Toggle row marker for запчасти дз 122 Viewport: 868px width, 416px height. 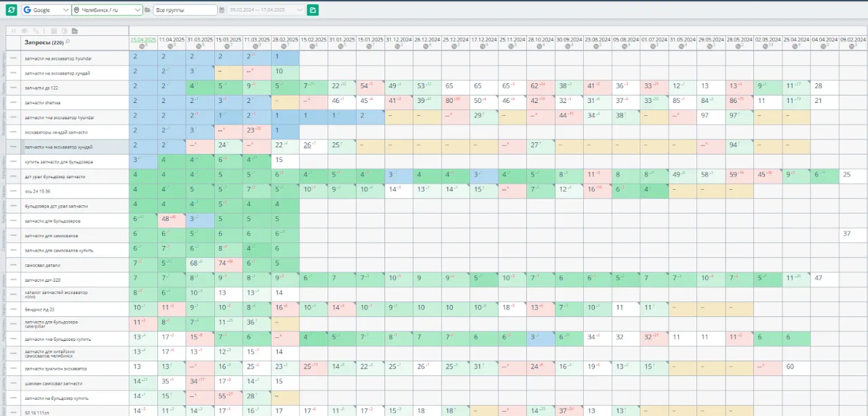click(x=13, y=87)
